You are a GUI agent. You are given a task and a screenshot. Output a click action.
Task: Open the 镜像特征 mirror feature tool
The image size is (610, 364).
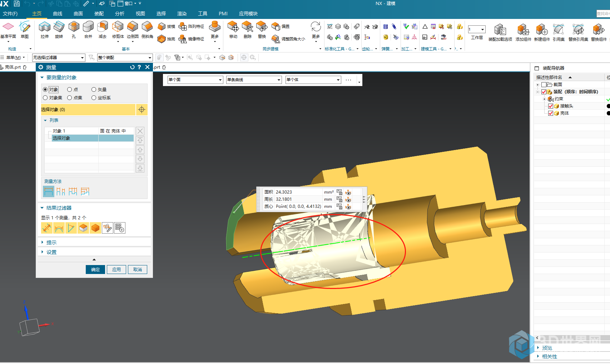pos(192,39)
